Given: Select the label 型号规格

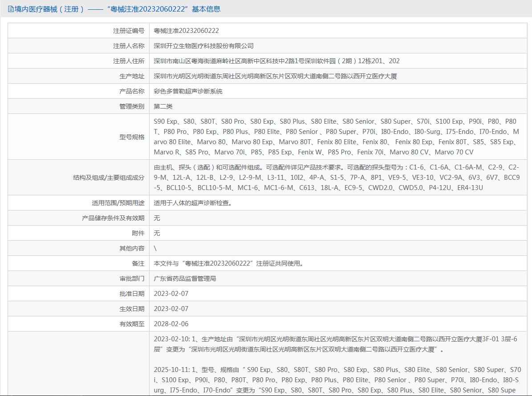Looking at the screenshot, I should pyautogui.click(x=132, y=137).
